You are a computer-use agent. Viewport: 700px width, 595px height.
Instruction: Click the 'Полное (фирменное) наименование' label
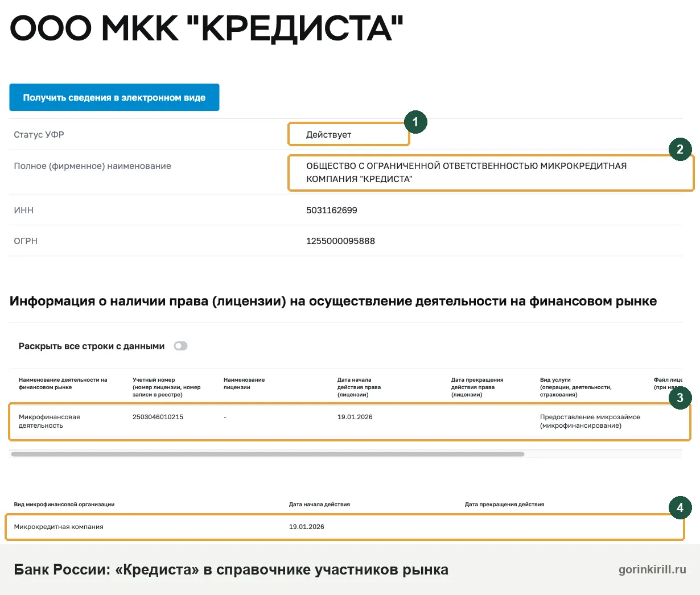point(92,166)
